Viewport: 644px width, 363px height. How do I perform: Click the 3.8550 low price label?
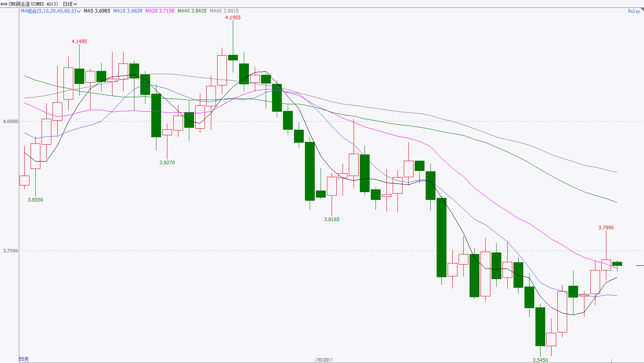[35, 200]
